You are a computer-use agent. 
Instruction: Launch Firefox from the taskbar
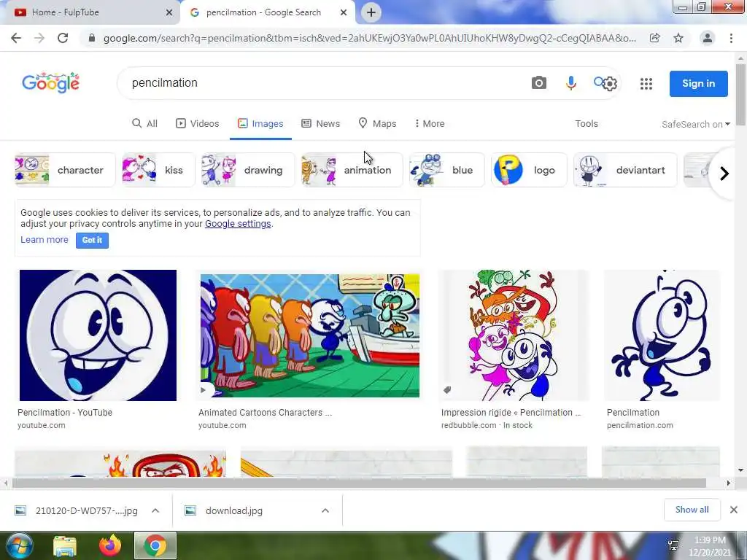click(110, 545)
